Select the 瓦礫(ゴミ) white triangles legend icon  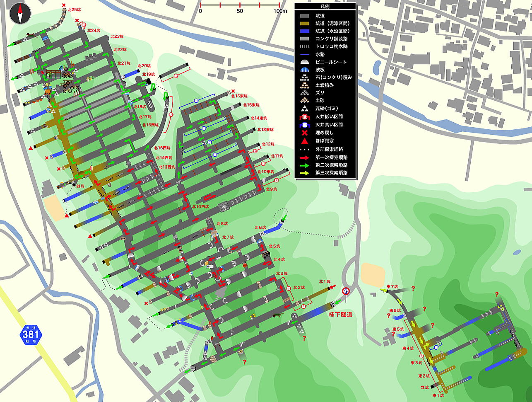pos(304,109)
